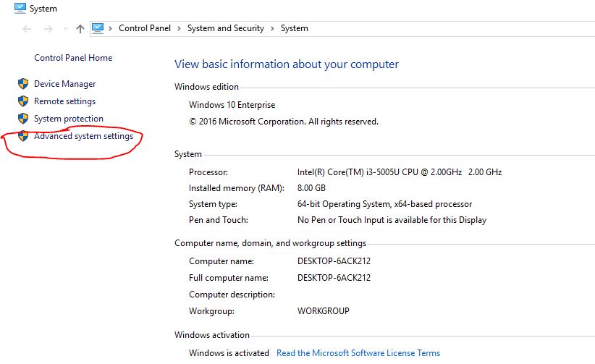Go up one level arrow
This screenshot has height=364, width=595.
coord(80,29)
